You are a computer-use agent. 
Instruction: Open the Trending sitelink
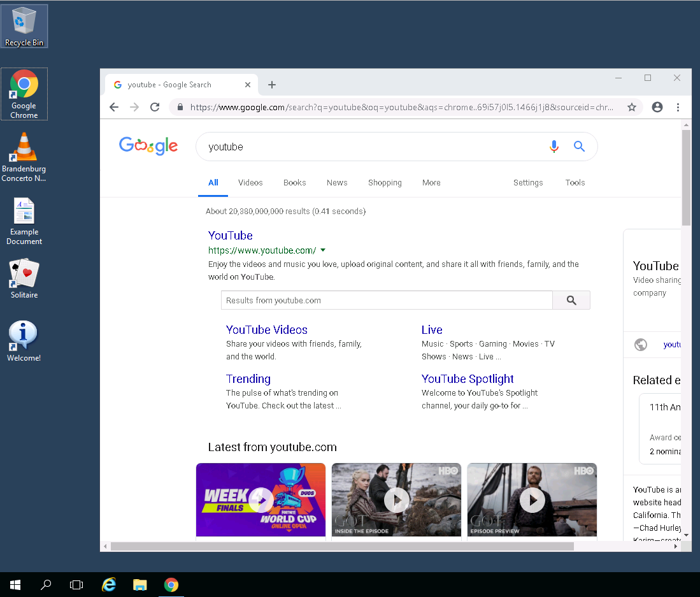[248, 379]
